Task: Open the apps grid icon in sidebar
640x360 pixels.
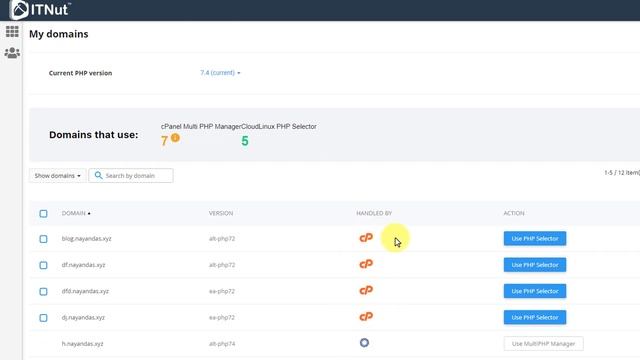Action: tap(12, 31)
